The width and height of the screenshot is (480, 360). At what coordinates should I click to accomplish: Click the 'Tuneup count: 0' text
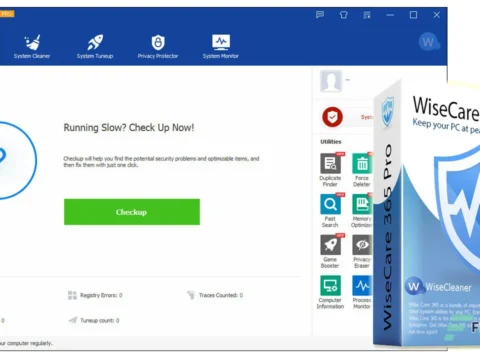pyautogui.click(x=100, y=320)
